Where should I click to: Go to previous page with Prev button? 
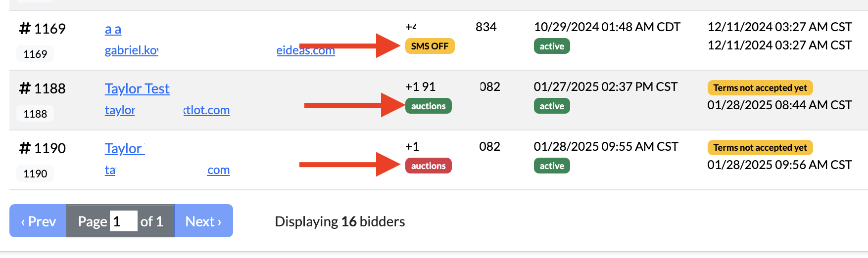pyautogui.click(x=38, y=221)
